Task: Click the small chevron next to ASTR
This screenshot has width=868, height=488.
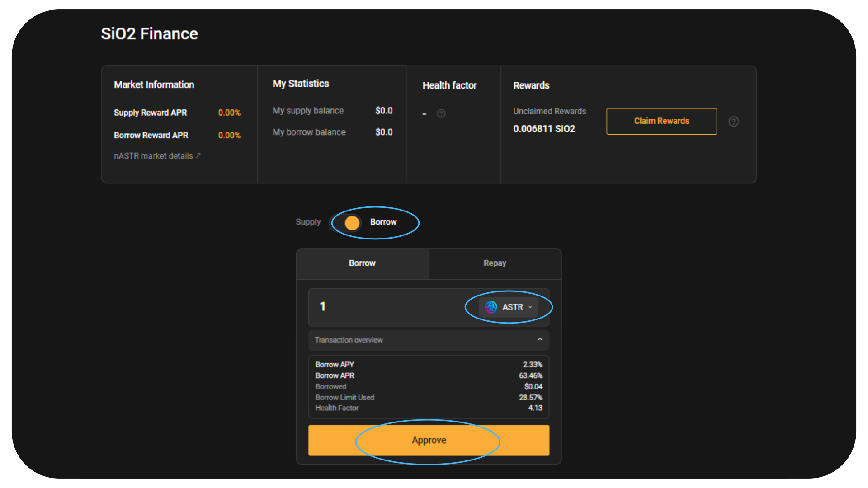Action: tap(530, 307)
